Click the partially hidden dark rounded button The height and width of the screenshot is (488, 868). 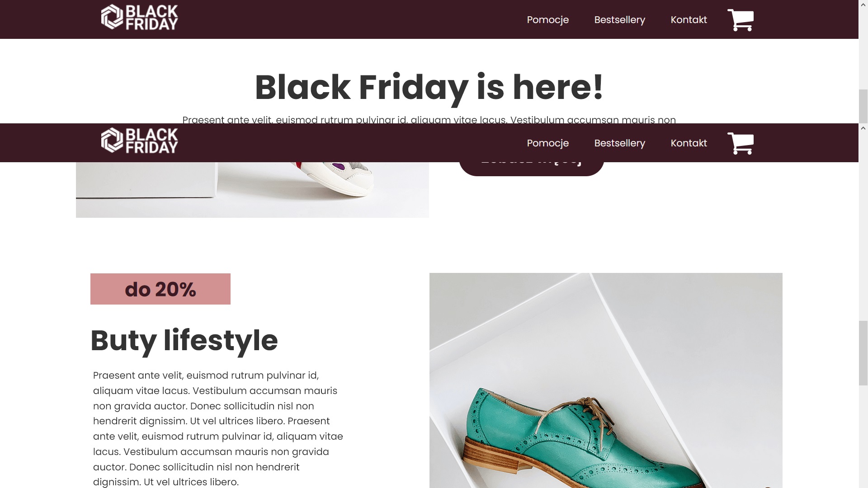(x=532, y=169)
